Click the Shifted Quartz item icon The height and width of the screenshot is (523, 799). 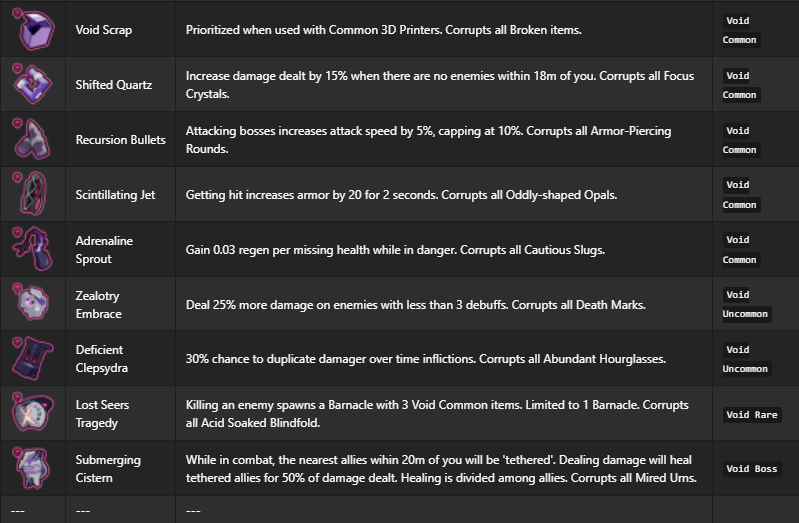tap(32, 85)
